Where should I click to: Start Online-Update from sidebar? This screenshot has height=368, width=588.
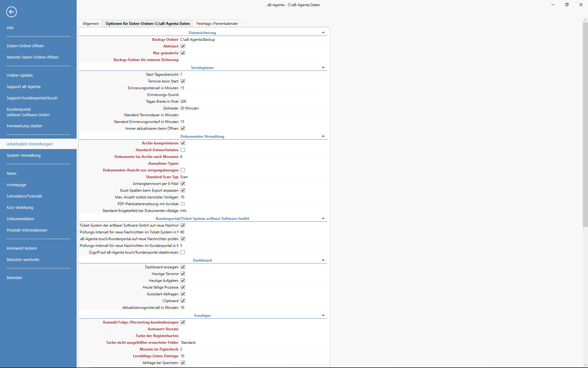[x=20, y=75]
